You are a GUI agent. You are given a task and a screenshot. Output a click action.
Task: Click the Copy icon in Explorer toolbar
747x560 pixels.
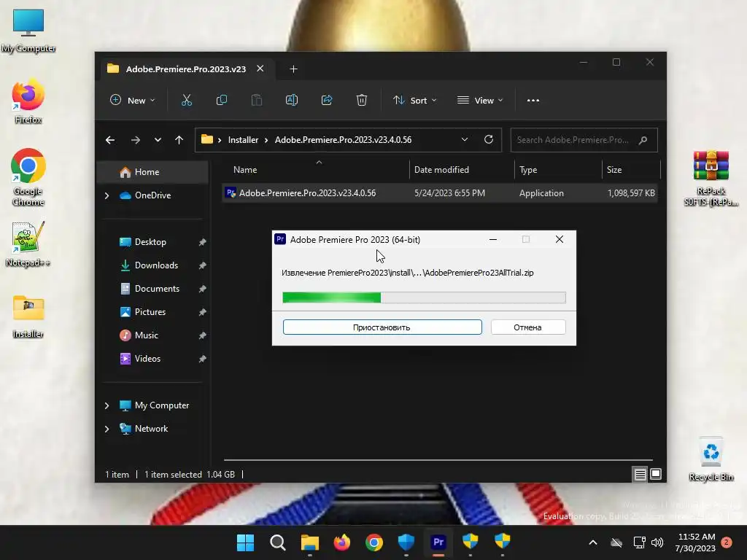pyautogui.click(x=222, y=100)
